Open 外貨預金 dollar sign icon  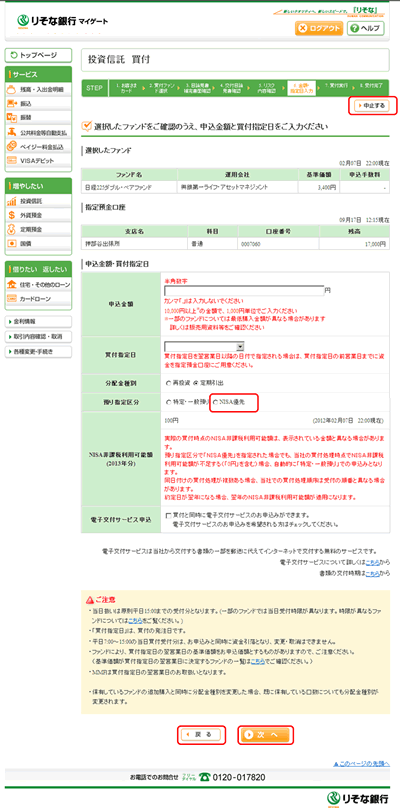(12, 215)
